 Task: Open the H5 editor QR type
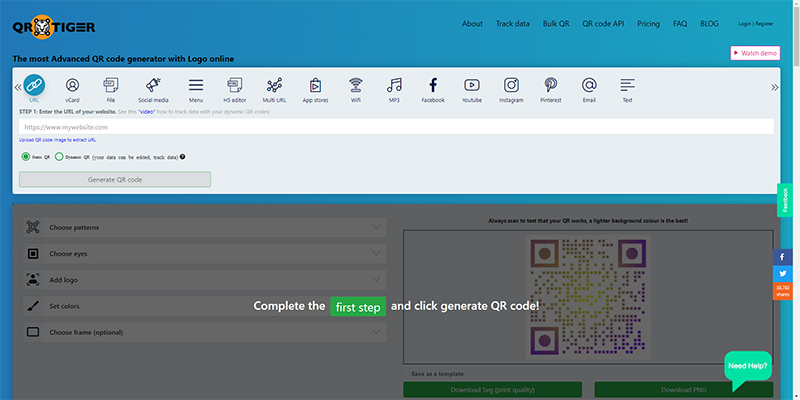coord(235,85)
